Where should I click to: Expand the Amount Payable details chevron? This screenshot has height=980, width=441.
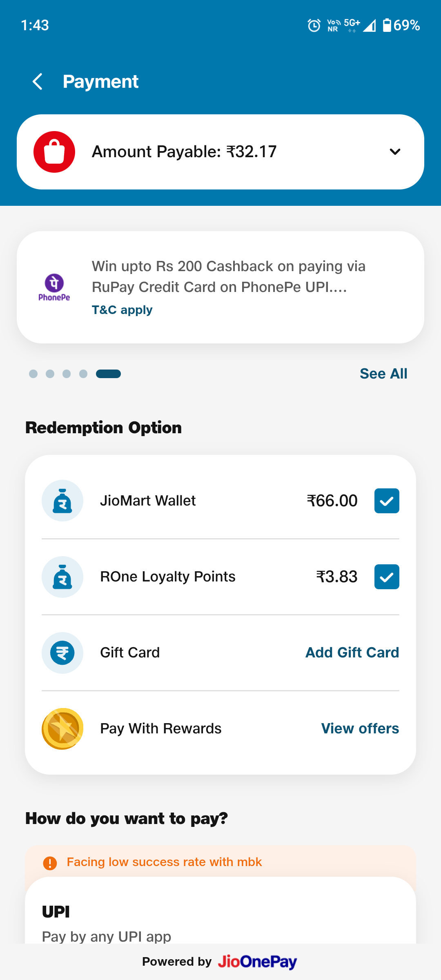[395, 152]
